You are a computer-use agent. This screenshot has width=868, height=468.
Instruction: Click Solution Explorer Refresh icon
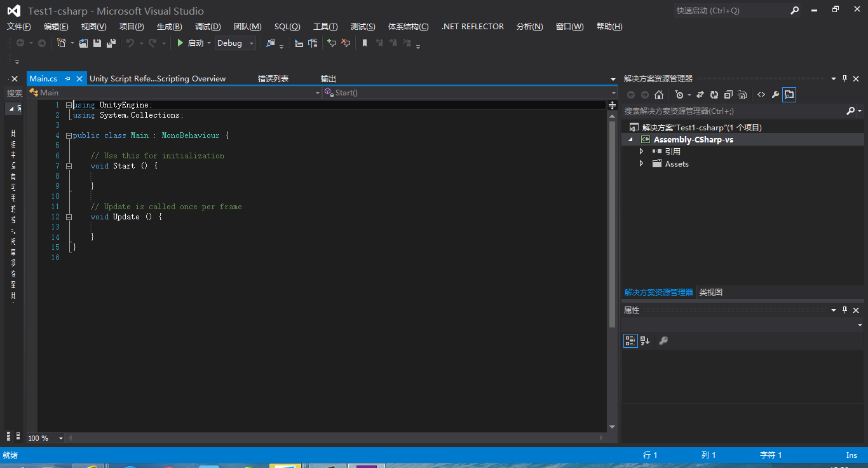pyautogui.click(x=714, y=95)
